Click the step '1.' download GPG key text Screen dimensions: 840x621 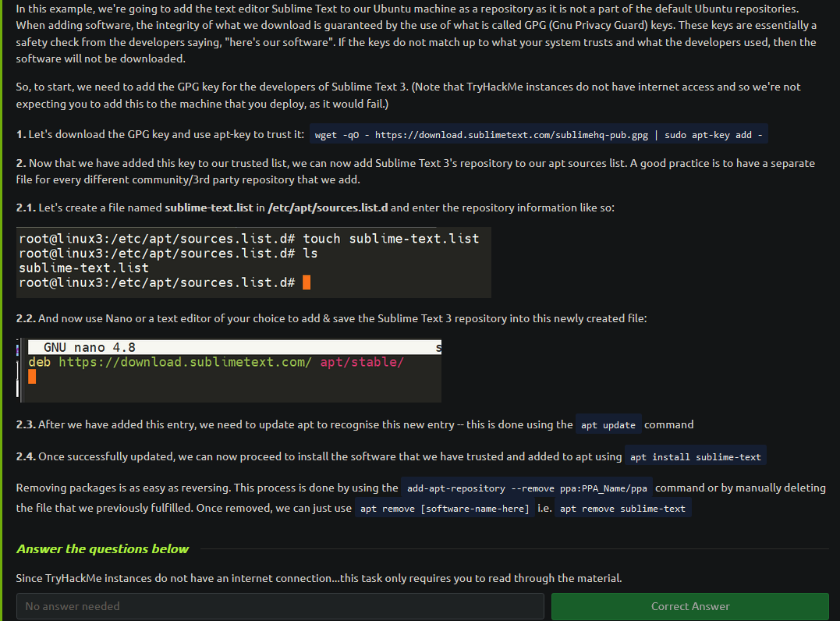(160, 134)
